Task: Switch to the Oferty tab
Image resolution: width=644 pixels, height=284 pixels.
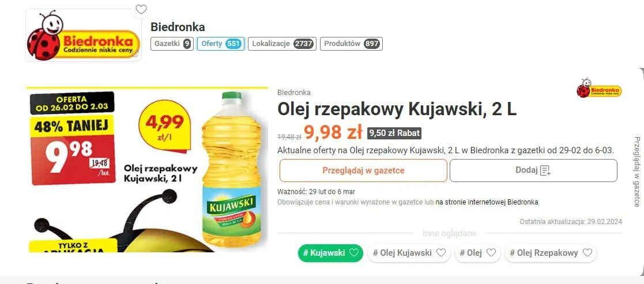Action: coord(221,44)
